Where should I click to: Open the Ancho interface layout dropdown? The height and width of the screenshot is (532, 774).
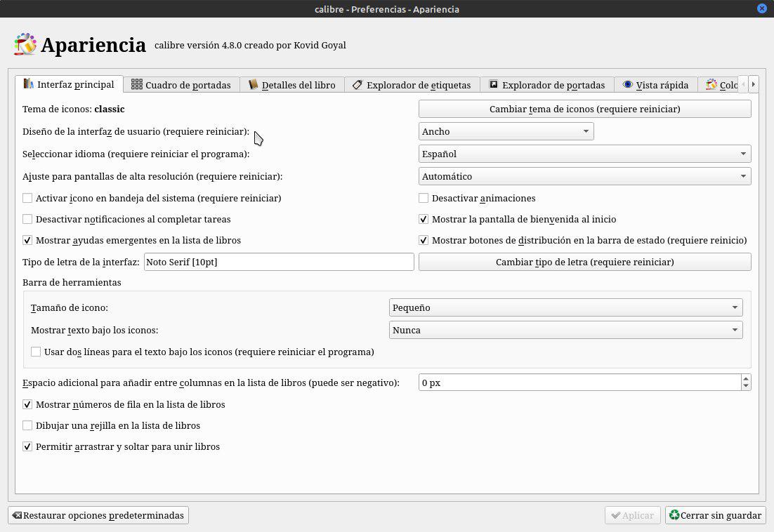coord(506,132)
